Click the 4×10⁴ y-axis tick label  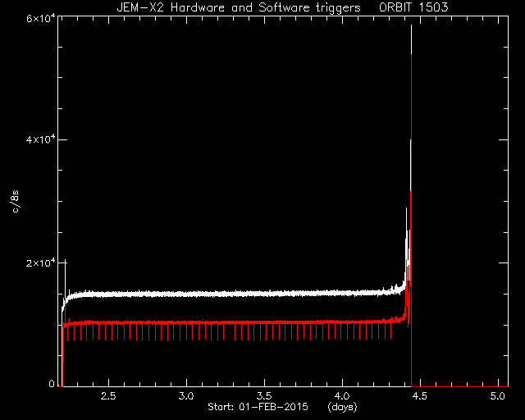(x=40, y=139)
